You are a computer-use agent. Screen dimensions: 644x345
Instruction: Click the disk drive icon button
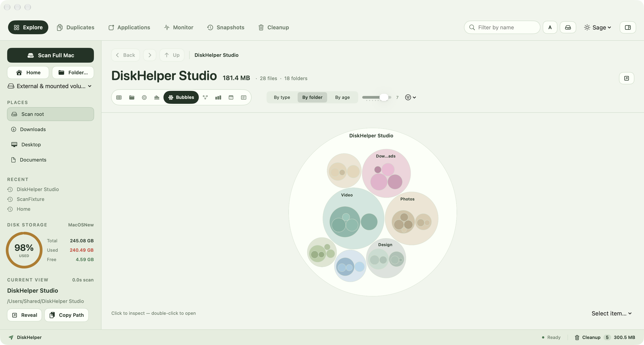[568, 27]
